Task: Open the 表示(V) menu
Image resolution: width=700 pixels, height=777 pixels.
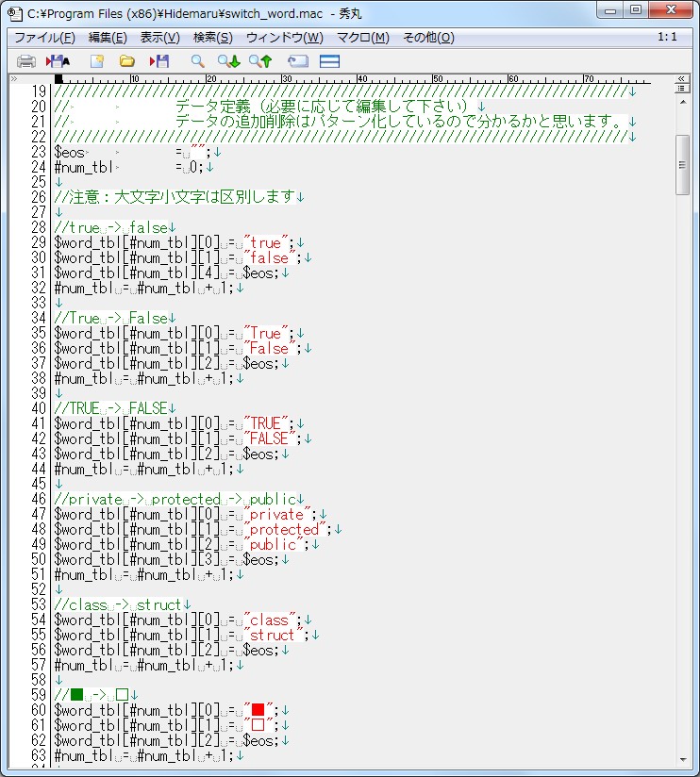Action: (159, 38)
